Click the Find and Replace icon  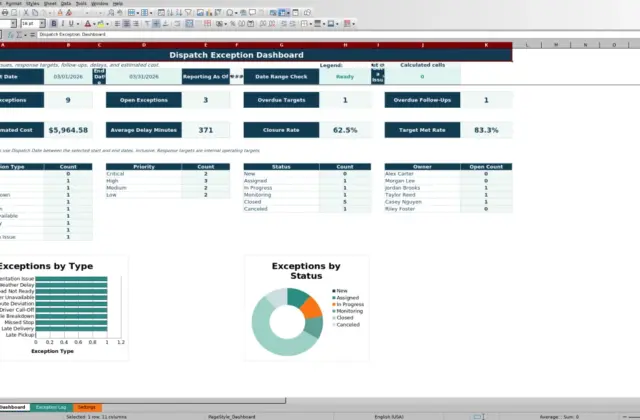tap(111, 13)
